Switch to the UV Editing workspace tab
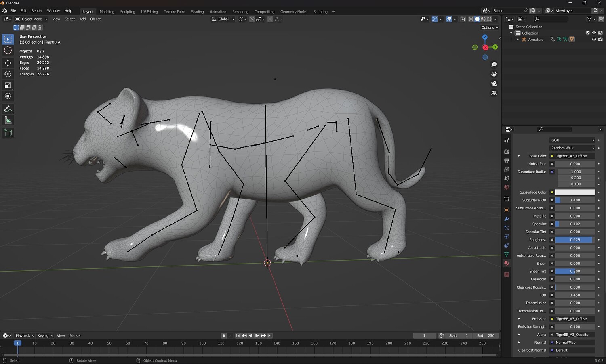606x364 pixels. coord(149,12)
